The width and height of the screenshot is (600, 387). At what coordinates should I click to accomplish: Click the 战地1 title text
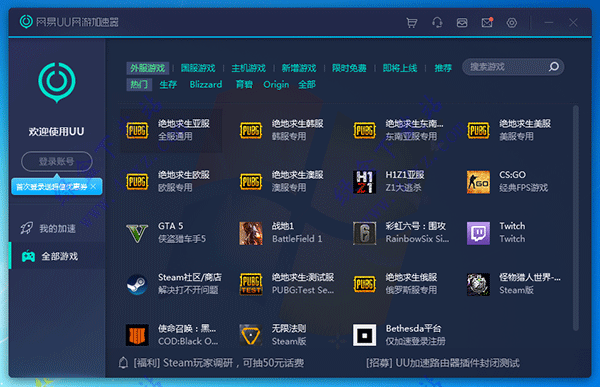pyautogui.click(x=283, y=226)
